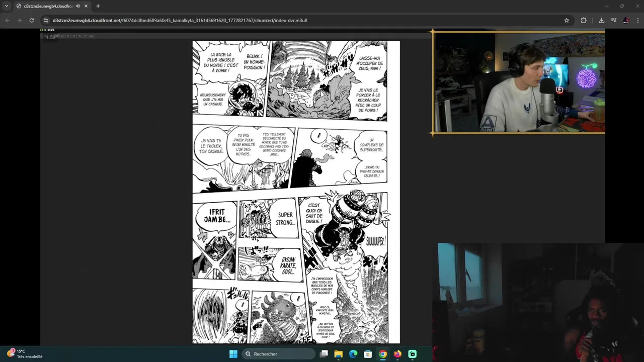The width and height of the screenshot is (644, 362).
Task: Open site information icon in address bar
Action: tap(46, 20)
